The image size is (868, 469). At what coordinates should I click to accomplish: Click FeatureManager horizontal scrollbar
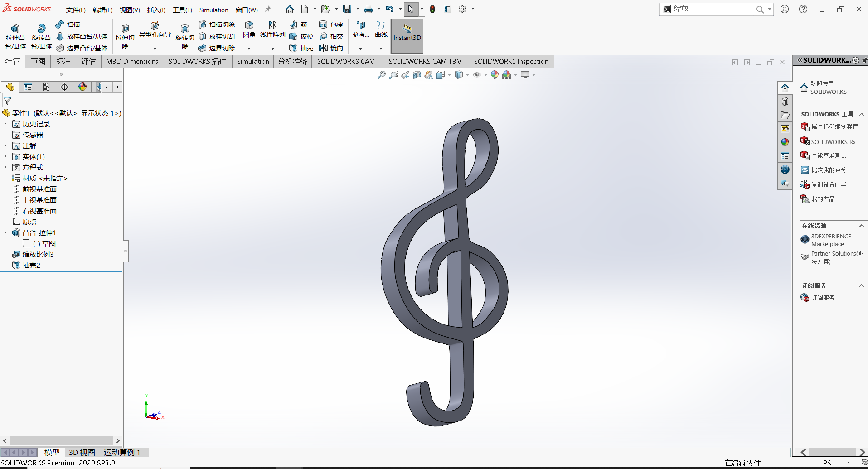point(61,440)
